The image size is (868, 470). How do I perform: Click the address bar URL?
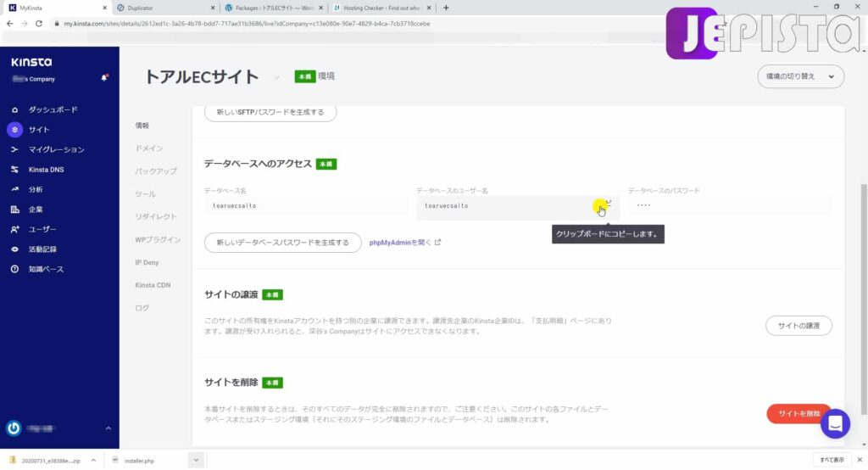click(x=247, y=24)
